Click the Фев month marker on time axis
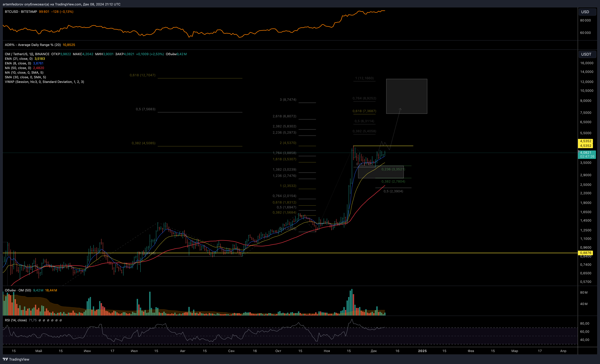Screen dimensions: 600x364 click(x=471, y=351)
